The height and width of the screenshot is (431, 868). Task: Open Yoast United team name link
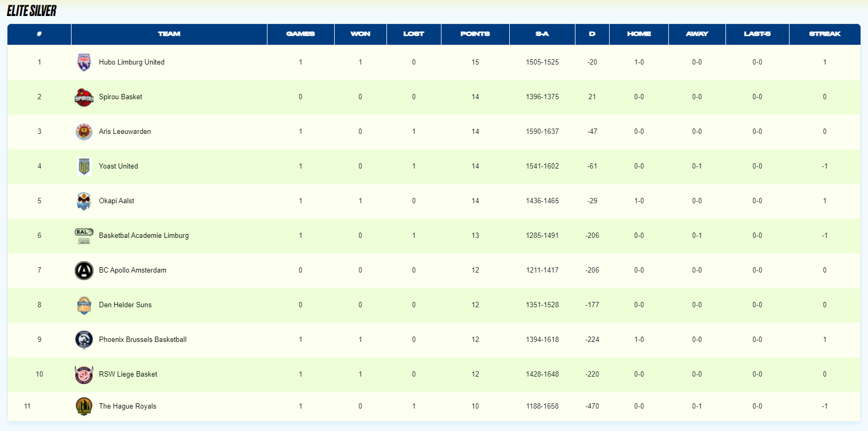(118, 166)
